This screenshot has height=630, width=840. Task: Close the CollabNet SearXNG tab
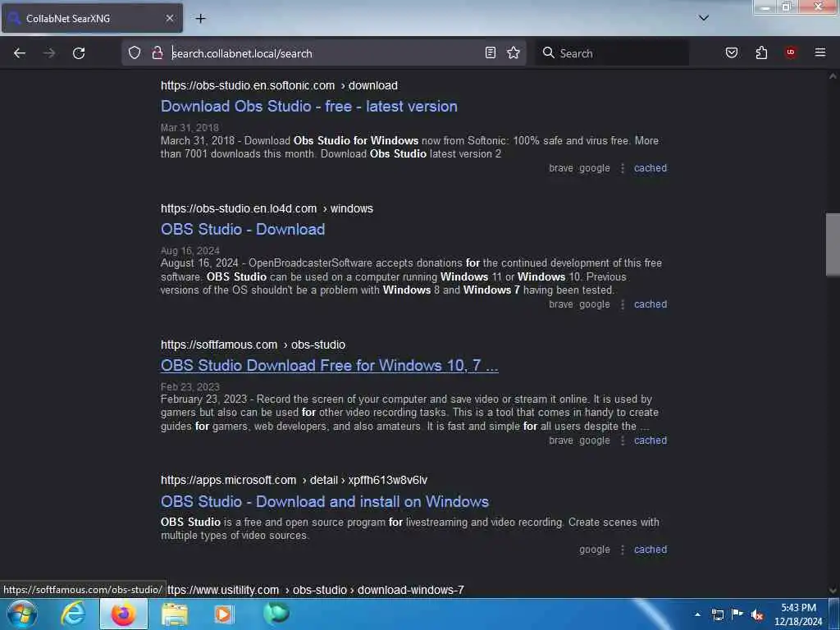tap(169, 18)
